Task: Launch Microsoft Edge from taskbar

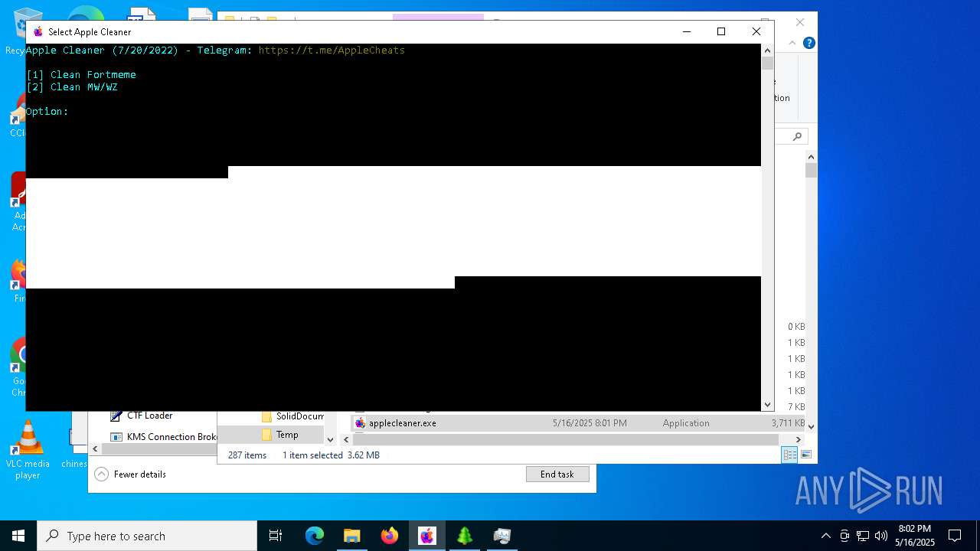Action: point(315,536)
